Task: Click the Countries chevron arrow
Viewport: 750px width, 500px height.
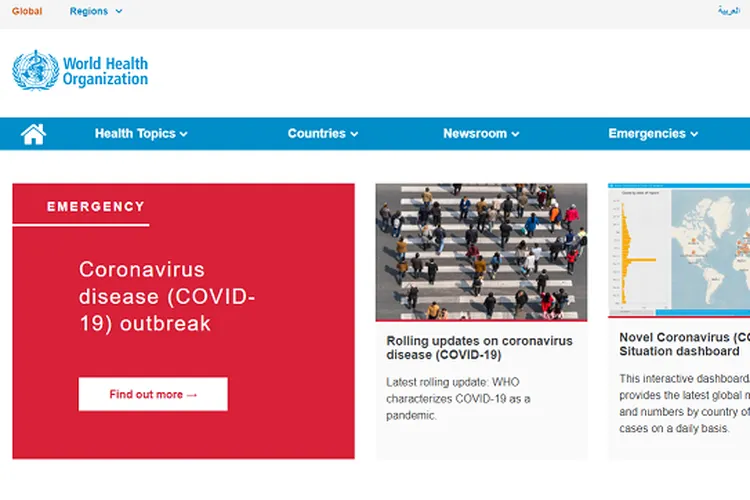Action: click(x=354, y=134)
